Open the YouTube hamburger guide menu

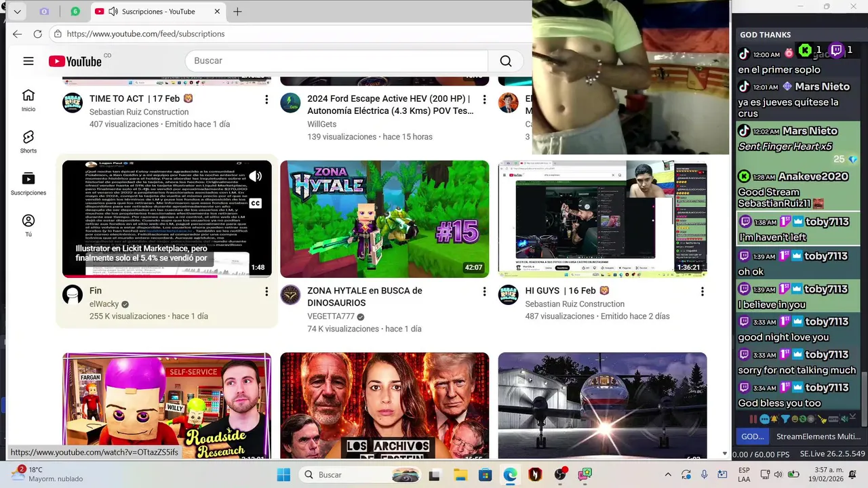(28, 61)
